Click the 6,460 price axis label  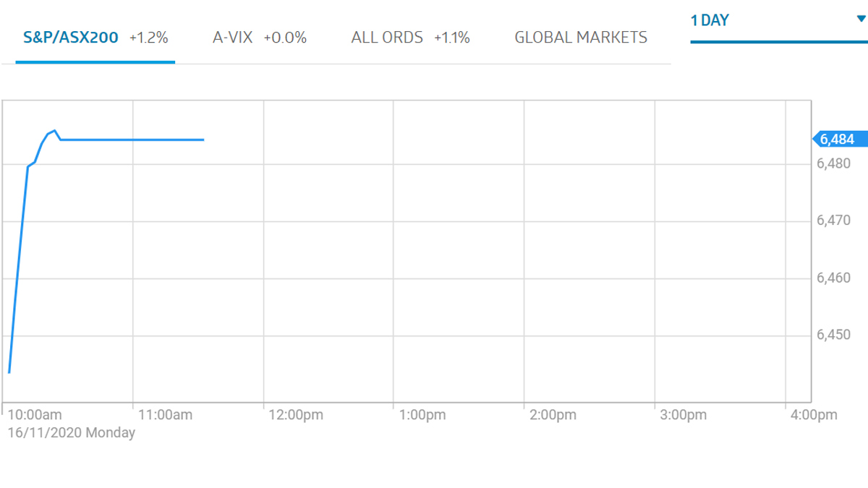pyautogui.click(x=833, y=278)
